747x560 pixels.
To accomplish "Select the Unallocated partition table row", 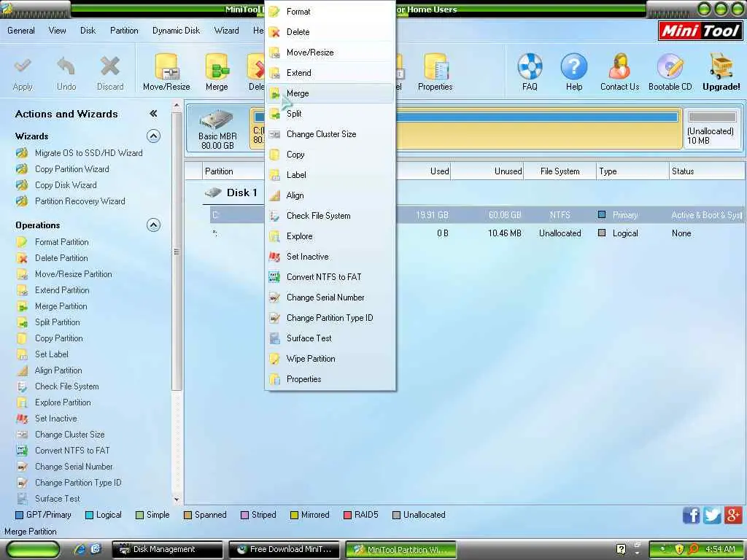I will [476, 233].
